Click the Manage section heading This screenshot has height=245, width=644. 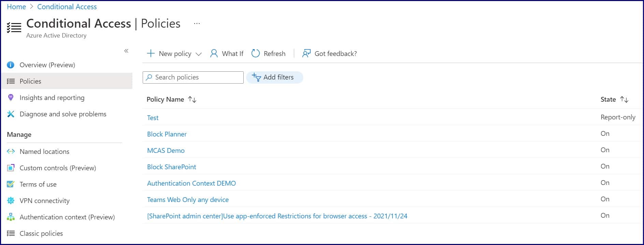(x=19, y=134)
